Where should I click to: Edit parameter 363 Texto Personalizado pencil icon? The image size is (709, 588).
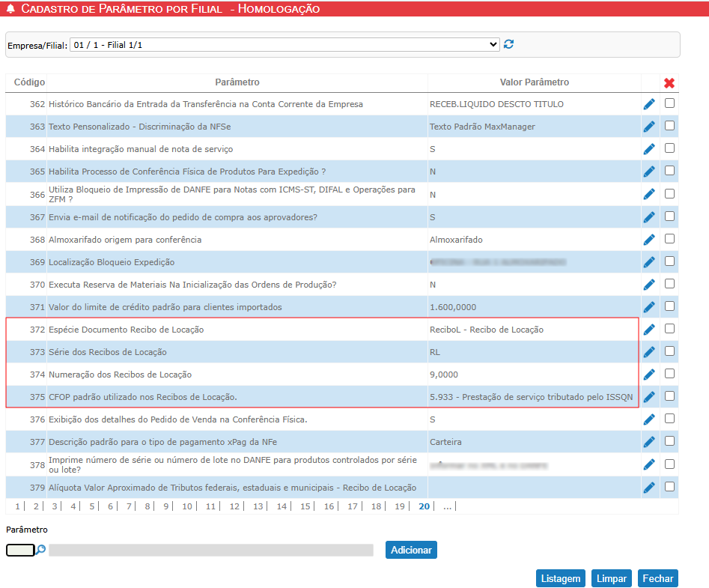click(649, 127)
